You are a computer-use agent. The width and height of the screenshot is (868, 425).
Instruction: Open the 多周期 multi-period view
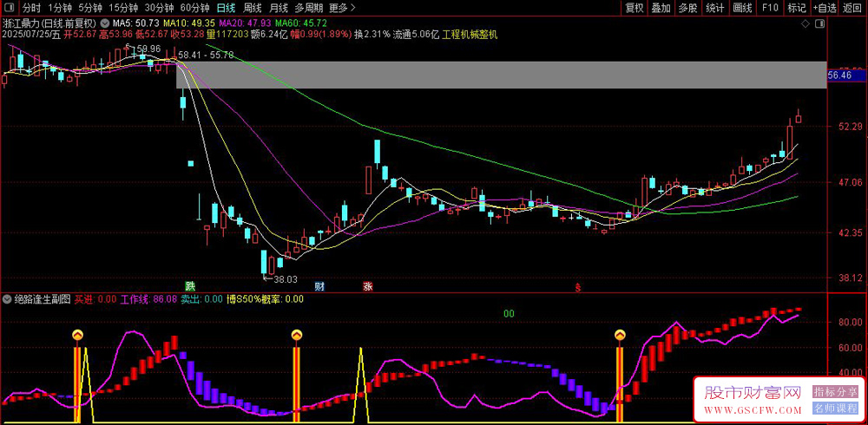coord(308,8)
